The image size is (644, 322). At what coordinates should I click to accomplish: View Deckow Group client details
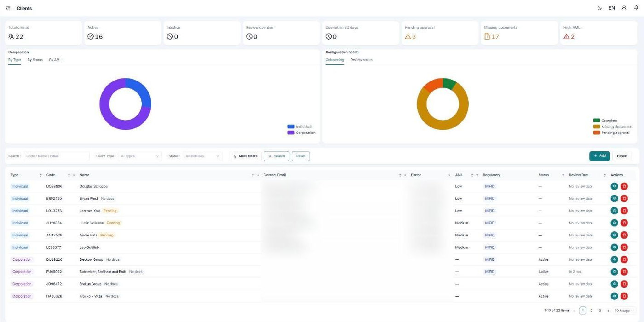[614, 259]
